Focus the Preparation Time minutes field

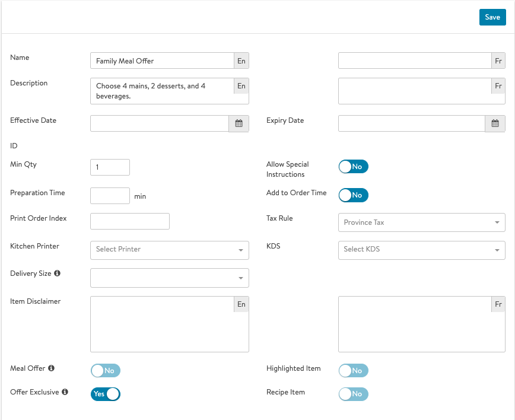[x=110, y=196]
